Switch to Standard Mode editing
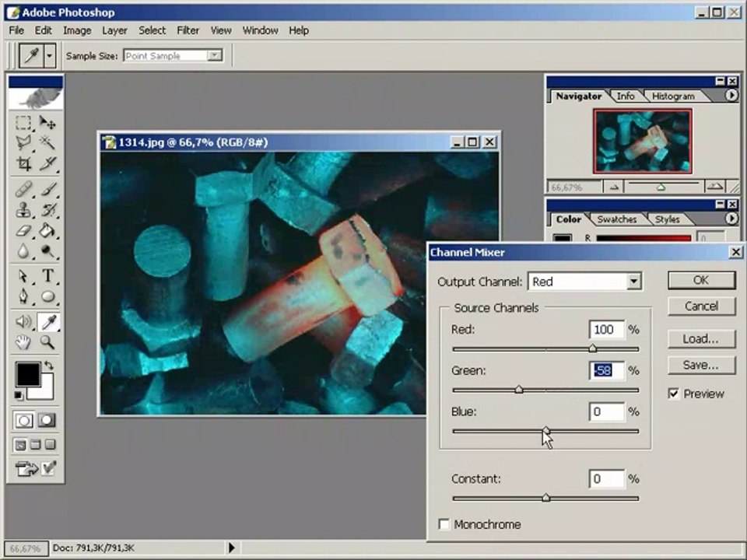Image resolution: width=747 pixels, height=560 pixels. pyautogui.click(x=23, y=421)
